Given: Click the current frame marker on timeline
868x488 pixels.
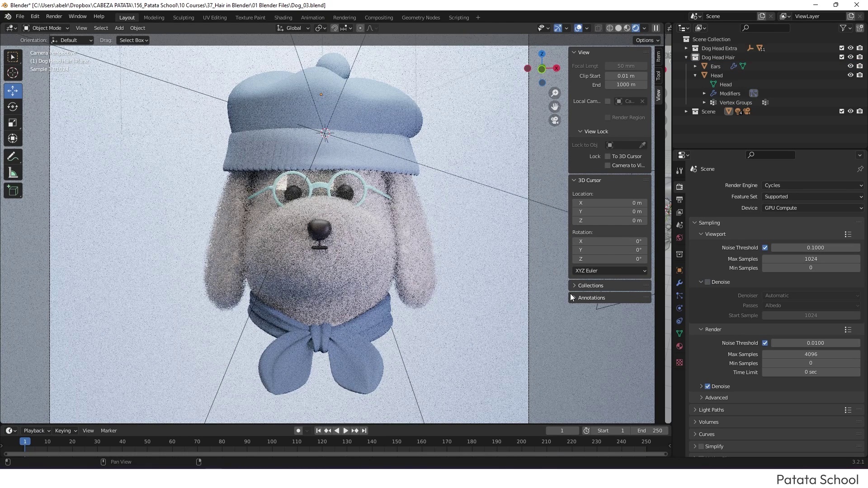Looking at the screenshot, I should tap(25, 441).
